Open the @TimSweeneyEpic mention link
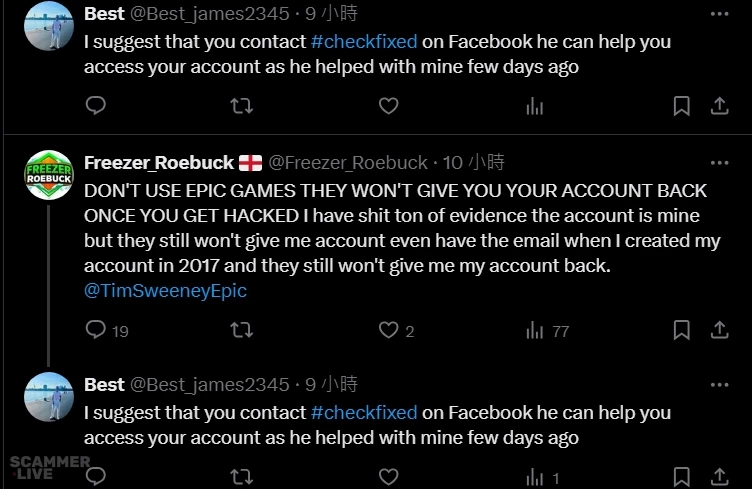Screen dimensions: 752x489 click(165, 291)
